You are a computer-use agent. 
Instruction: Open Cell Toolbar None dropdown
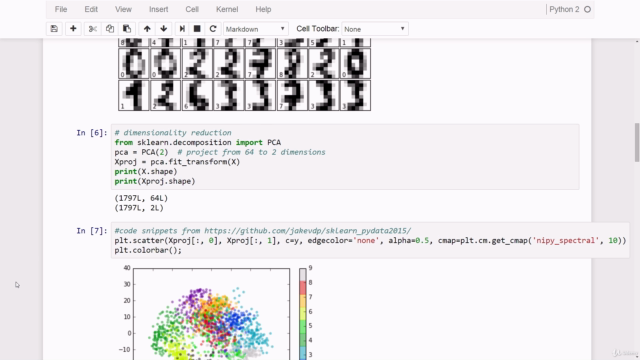[375, 29]
